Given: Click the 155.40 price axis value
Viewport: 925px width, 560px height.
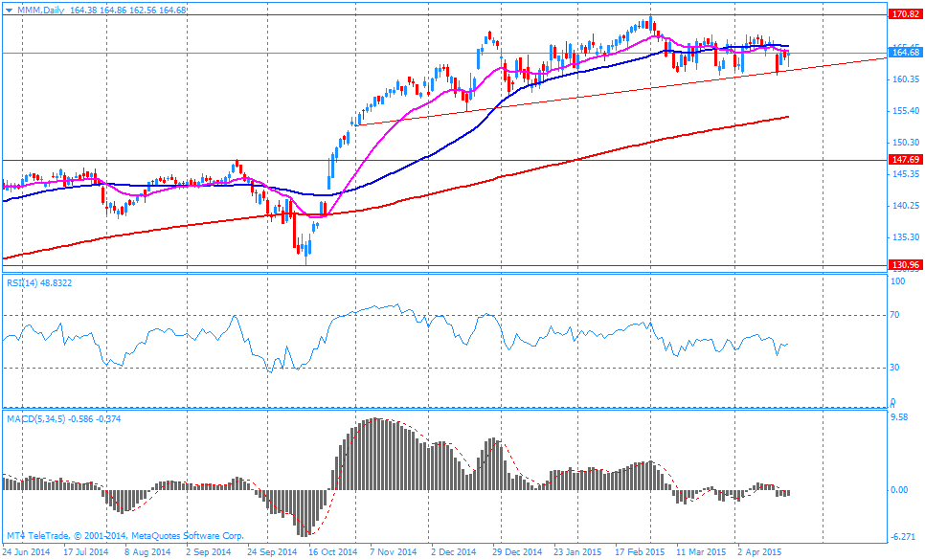Looking at the screenshot, I should (906, 111).
